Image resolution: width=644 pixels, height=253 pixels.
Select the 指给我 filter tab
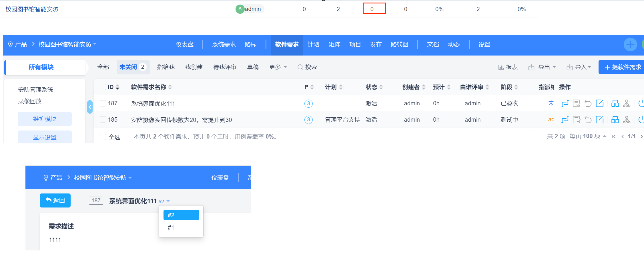coord(166,67)
